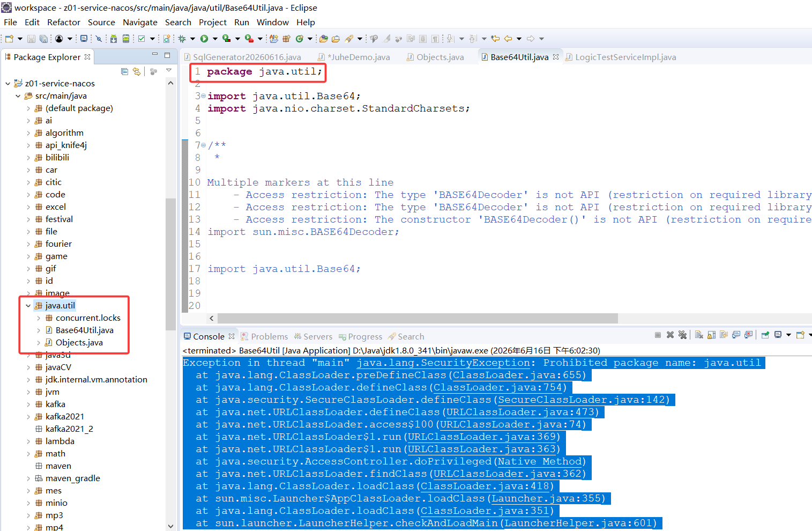The width and height of the screenshot is (812, 531).
Task: Toggle Show Console on standard out change
Action: tap(736, 335)
